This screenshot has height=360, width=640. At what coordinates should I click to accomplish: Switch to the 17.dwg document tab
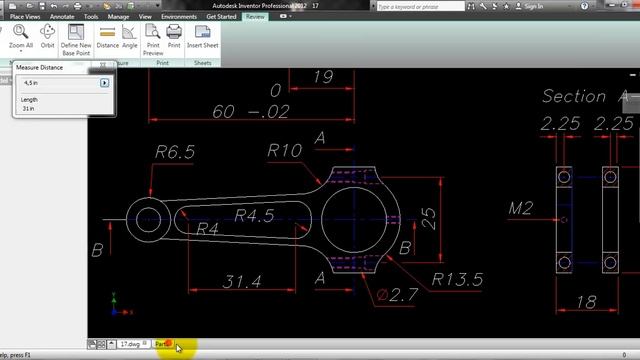134,344
